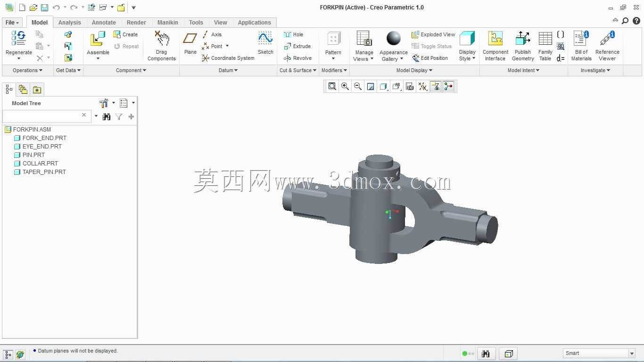The image size is (644, 362).
Task: Switch to the Annotate tab
Action: (104, 23)
